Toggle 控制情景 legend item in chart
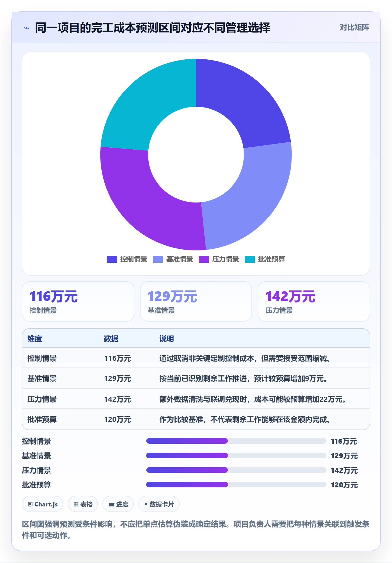 pos(127,259)
